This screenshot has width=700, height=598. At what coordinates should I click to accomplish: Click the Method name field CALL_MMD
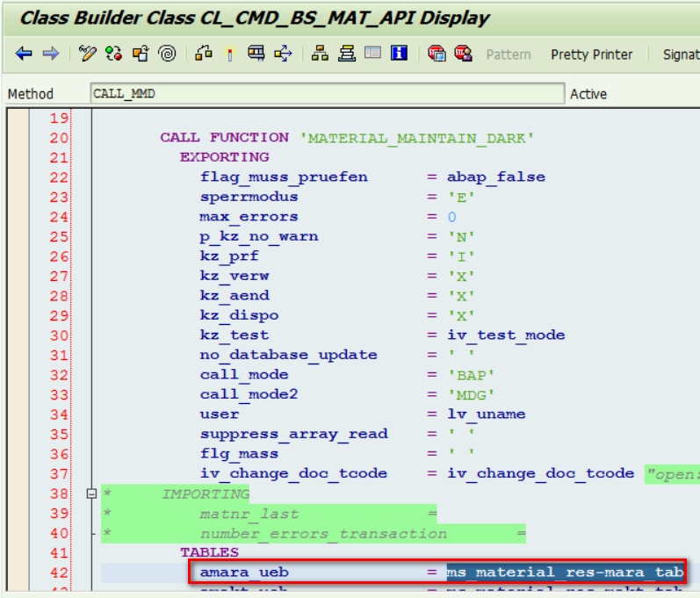328,94
